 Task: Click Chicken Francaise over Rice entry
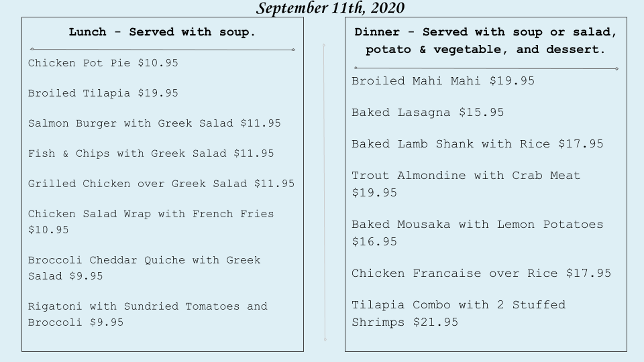481,274
